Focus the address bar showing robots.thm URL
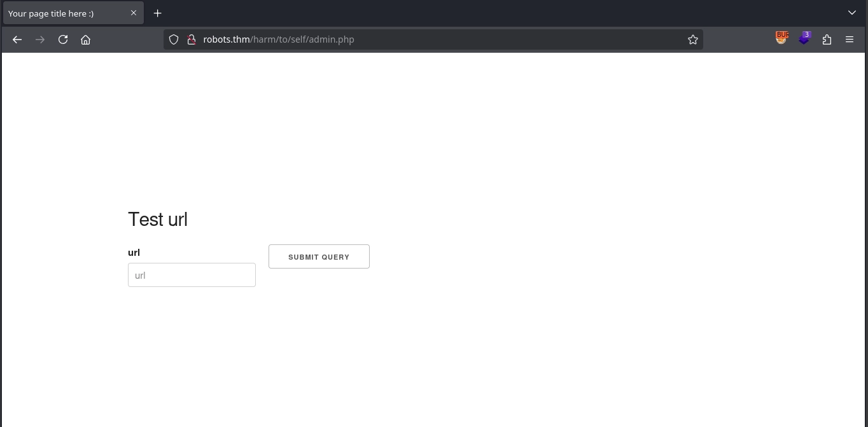Screen dimensions: 868x427 (433, 39)
